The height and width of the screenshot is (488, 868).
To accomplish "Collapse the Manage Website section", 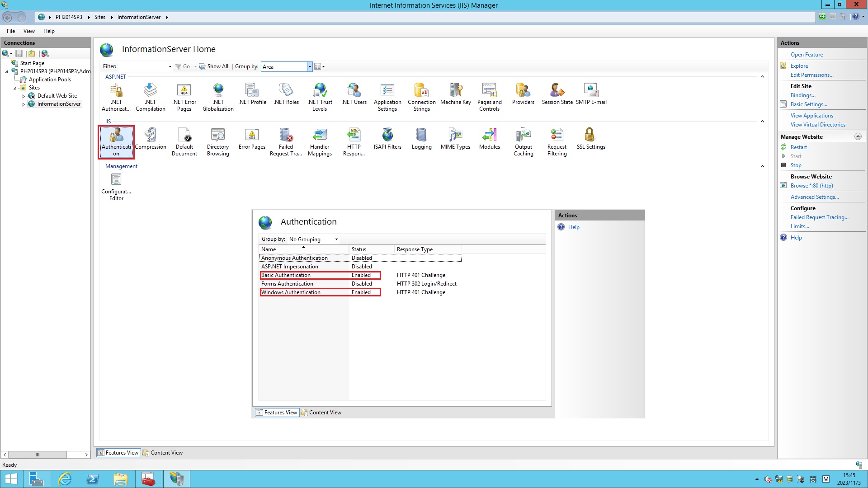I will pos(858,137).
